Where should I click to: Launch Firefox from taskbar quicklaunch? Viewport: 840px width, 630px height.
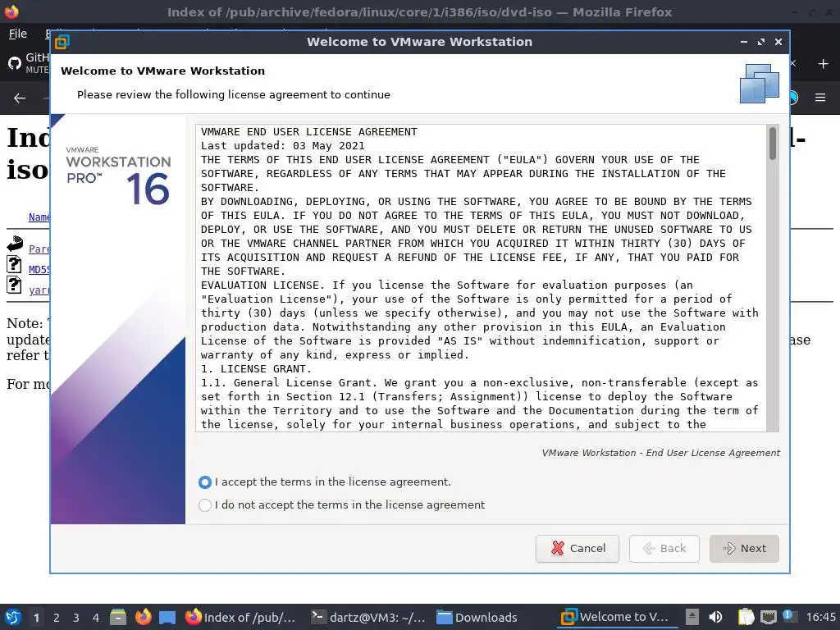(143, 617)
